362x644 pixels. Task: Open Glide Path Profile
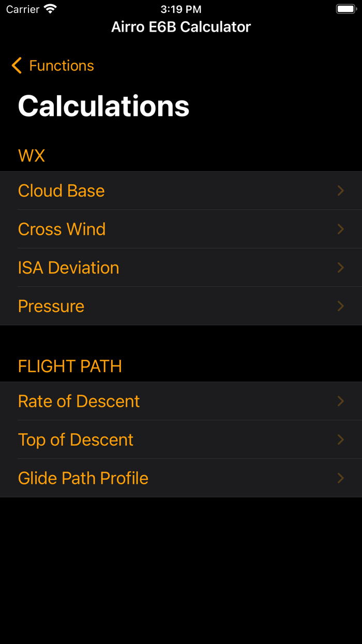coord(83,478)
